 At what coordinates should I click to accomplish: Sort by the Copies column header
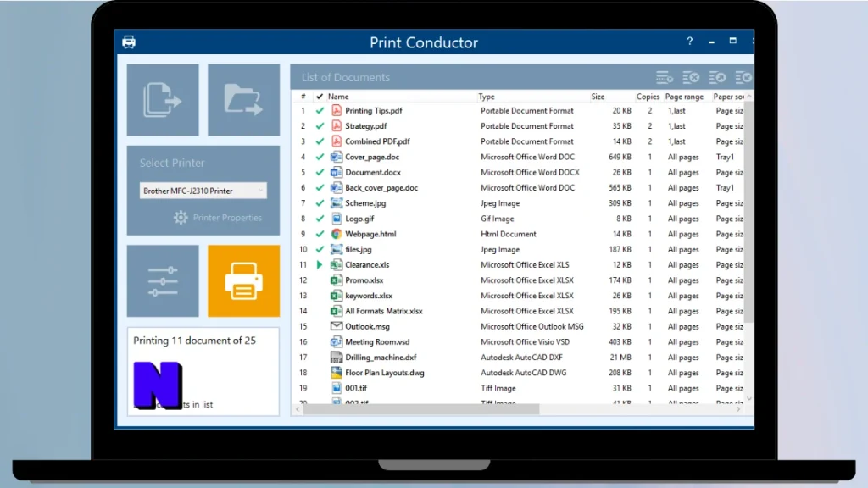click(x=648, y=97)
